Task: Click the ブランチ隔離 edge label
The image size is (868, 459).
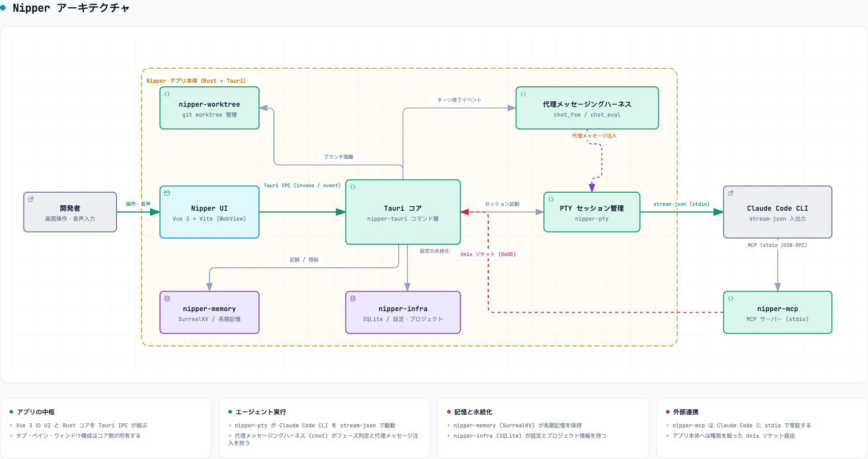Action: pyautogui.click(x=338, y=157)
